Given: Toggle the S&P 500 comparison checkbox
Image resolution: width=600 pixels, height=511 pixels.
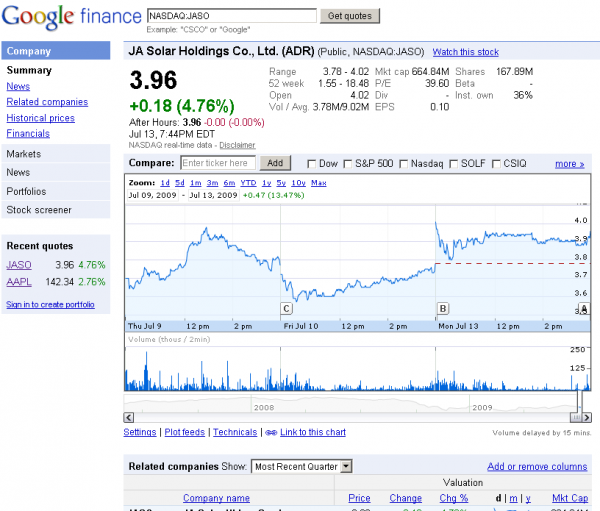Looking at the screenshot, I should (x=347, y=164).
